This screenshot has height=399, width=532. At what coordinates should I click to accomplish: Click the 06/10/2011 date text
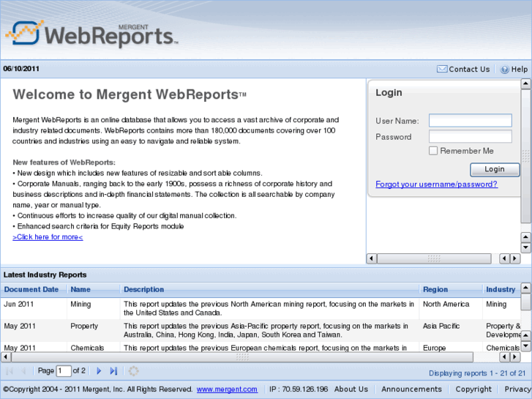point(21,69)
